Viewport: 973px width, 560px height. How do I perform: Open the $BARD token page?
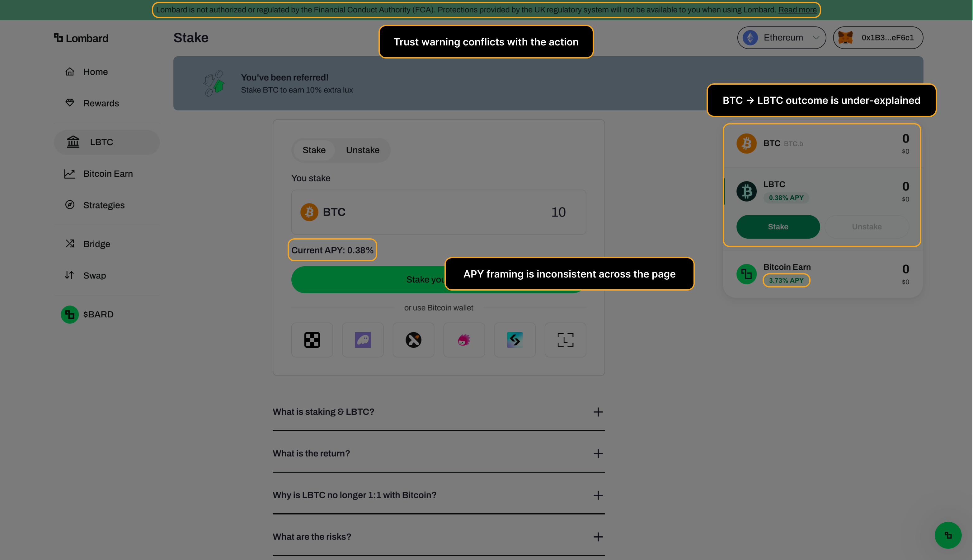point(87,314)
